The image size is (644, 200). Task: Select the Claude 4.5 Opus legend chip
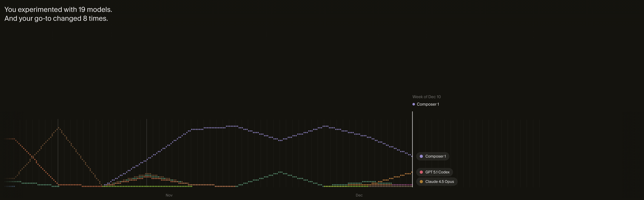pos(437,182)
